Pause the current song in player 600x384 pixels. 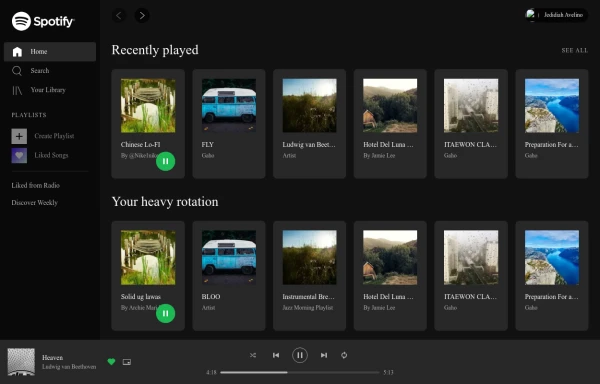click(300, 355)
